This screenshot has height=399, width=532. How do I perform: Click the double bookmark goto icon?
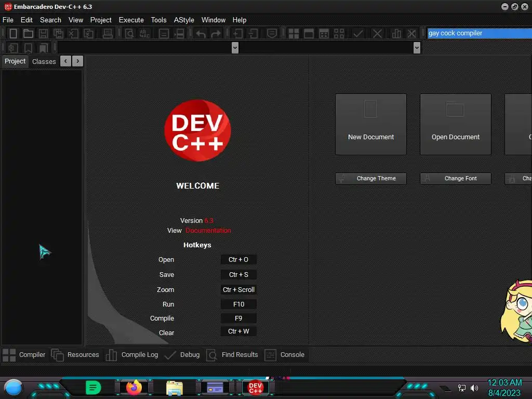(x=43, y=48)
